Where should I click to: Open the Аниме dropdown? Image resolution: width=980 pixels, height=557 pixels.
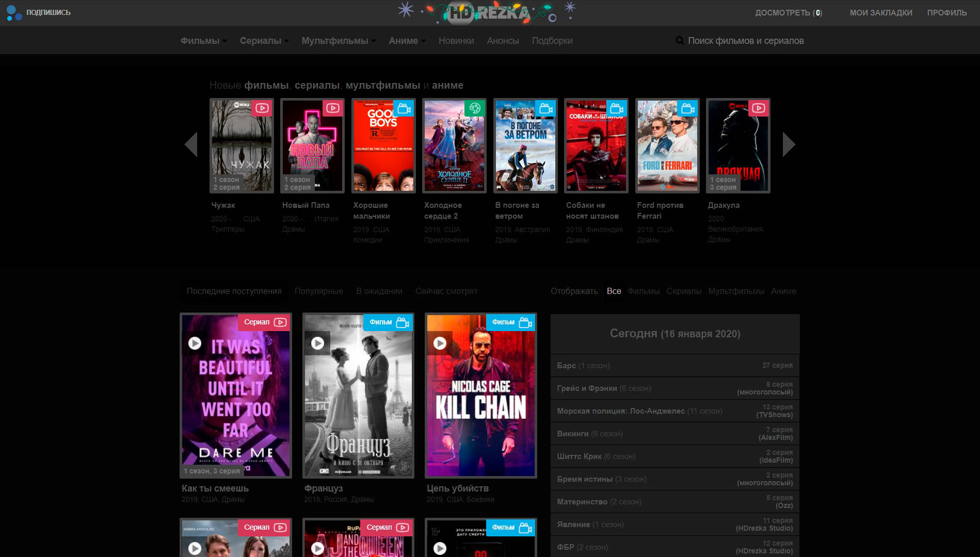pyautogui.click(x=404, y=40)
